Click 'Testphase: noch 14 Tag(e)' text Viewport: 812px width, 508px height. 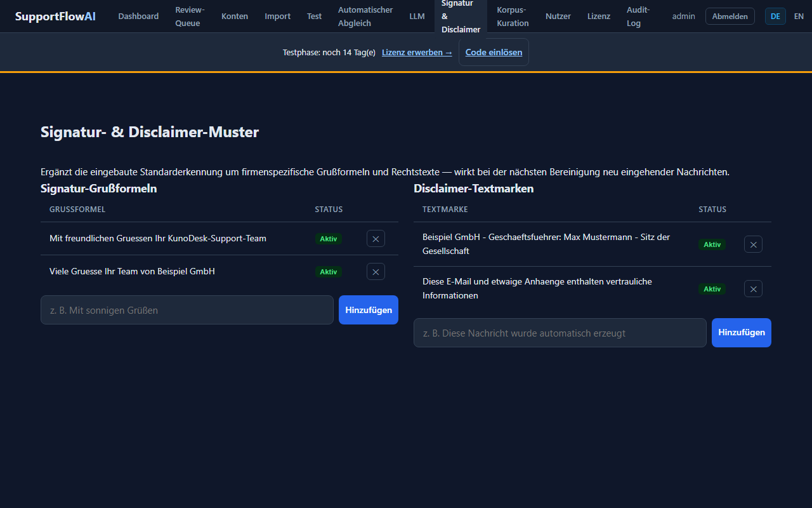pos(329,53)
